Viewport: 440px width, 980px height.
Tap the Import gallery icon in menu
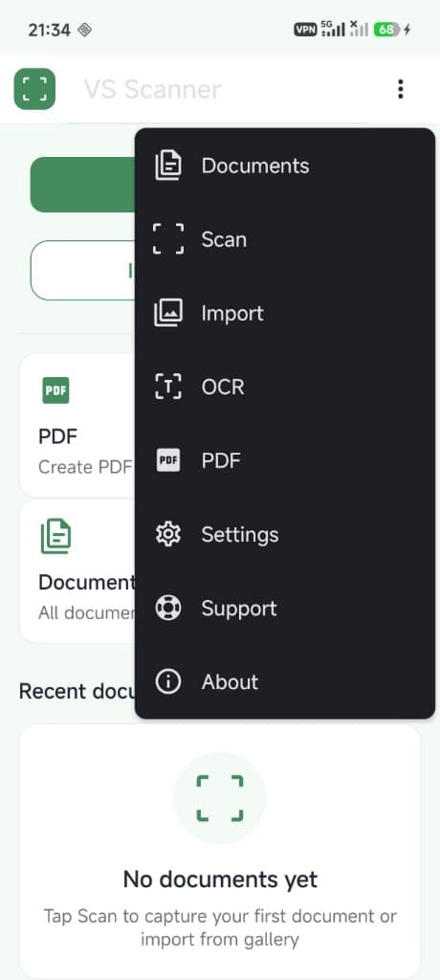[168, 313]
